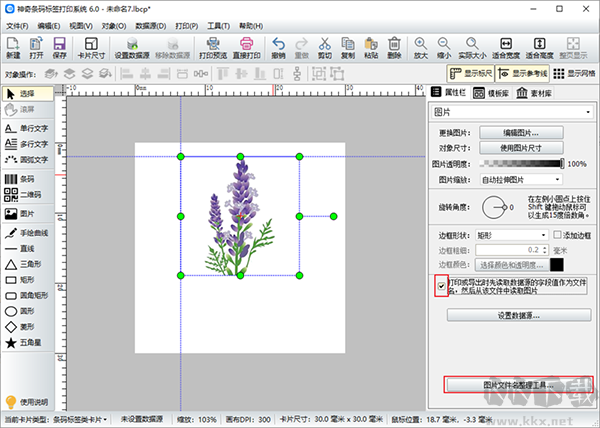Viewport: 600px width, 428px height.
Task: Click the black border color swatch
Action: tap(557, 265)
